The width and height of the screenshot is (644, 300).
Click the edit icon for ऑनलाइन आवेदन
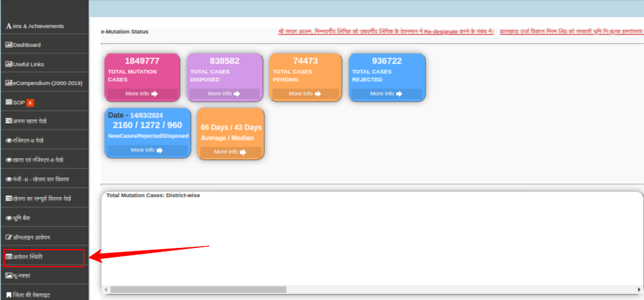[8, 237]
